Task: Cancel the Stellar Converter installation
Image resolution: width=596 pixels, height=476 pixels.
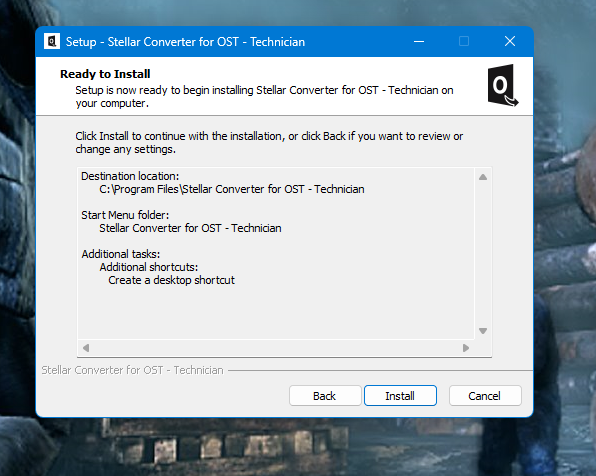Action: (485, 396)
